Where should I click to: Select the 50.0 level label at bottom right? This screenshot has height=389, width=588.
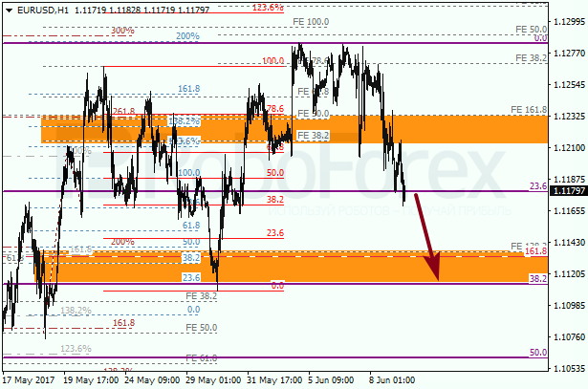pyautogui.click(x=537, y=353)
